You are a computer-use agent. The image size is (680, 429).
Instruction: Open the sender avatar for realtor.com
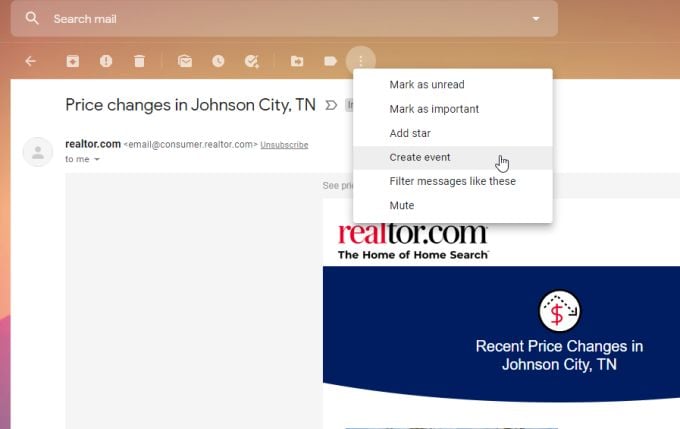38,152
